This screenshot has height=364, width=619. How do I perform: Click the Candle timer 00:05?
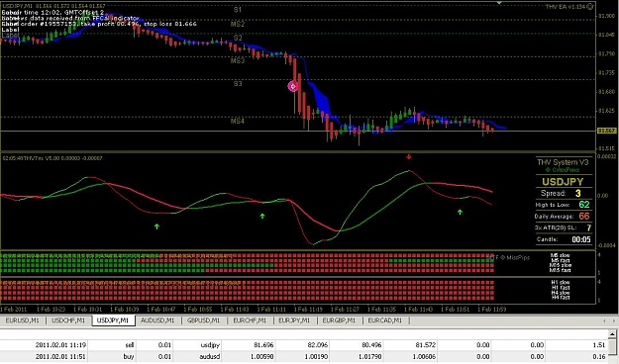click(581, 239)
